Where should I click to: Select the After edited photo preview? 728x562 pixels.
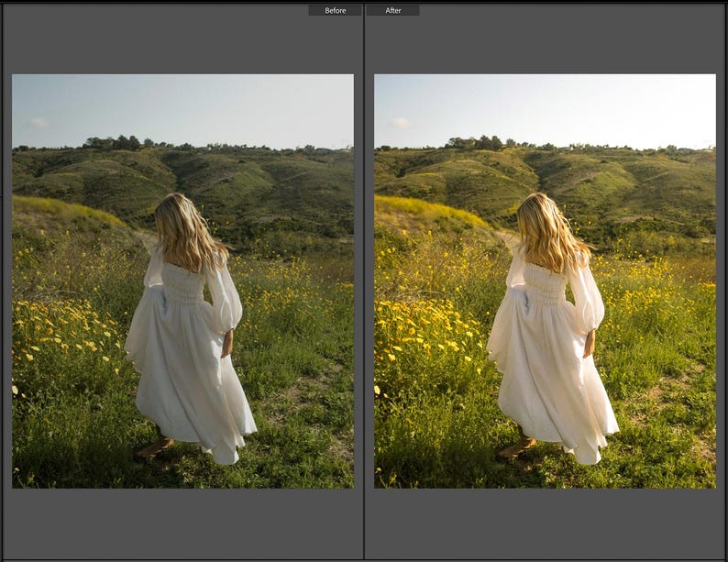click(x=545, y=281)
